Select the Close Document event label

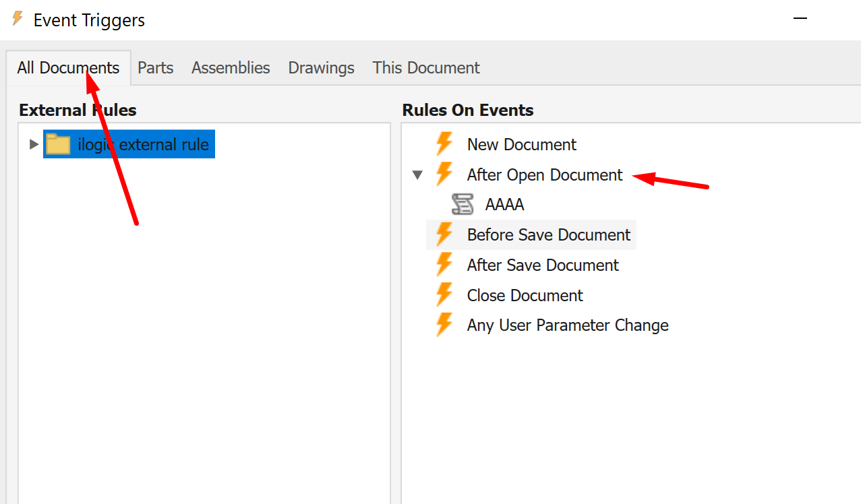tap(525, 295)
